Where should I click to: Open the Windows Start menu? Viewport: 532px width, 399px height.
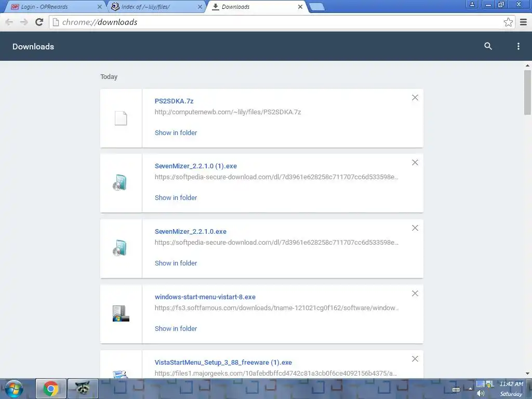tap(14, 389)
